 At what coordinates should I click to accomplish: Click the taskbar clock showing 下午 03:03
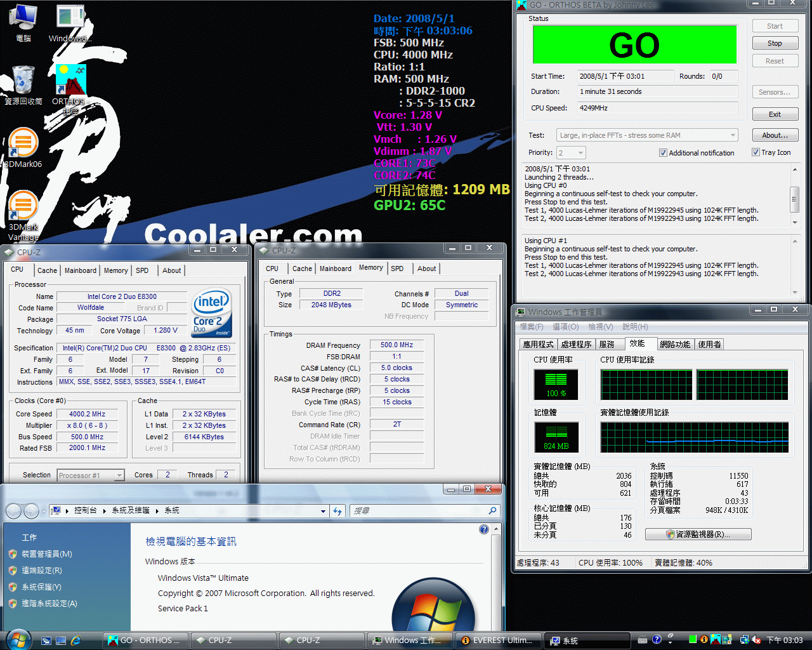pyautogui.click(x=785, y=640)
